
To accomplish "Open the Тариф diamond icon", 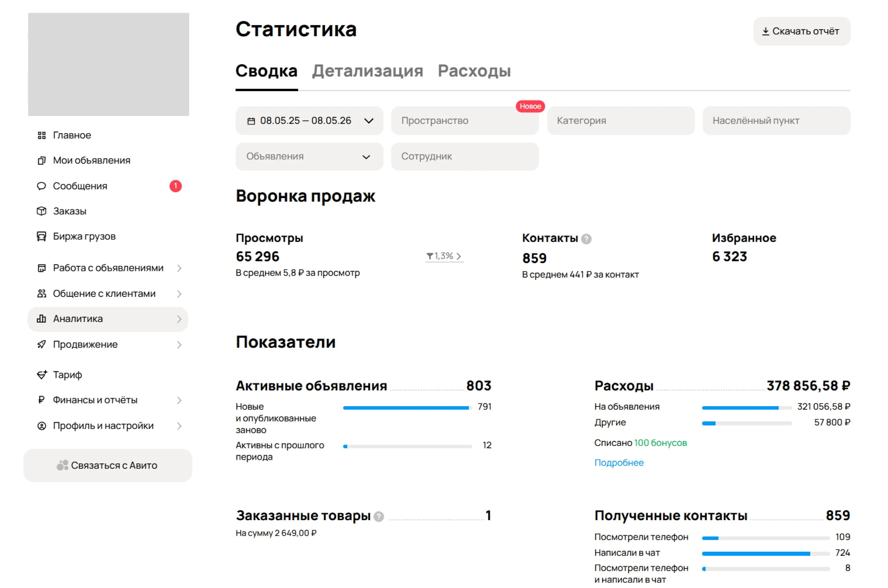I will (x=42, y=375).
